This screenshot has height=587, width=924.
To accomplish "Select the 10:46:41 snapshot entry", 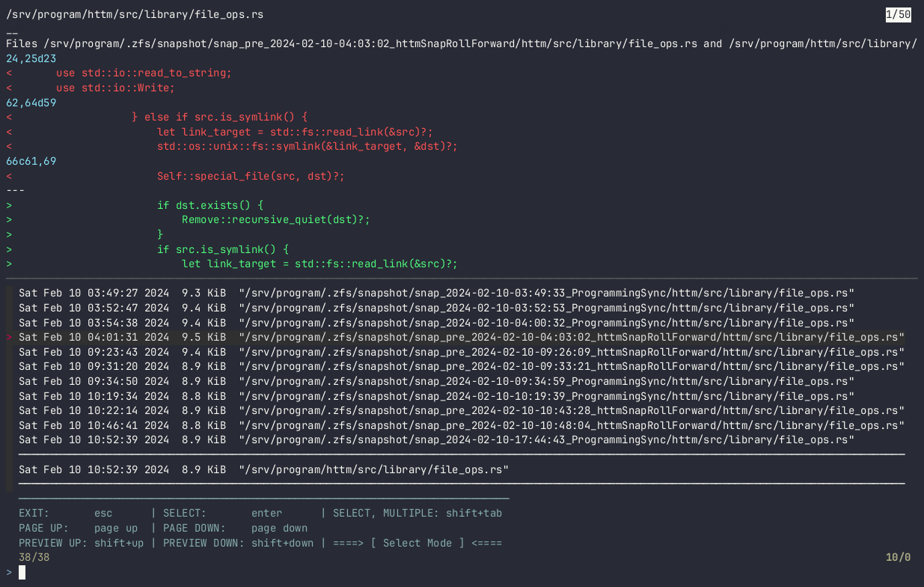I will click(461, 425).
